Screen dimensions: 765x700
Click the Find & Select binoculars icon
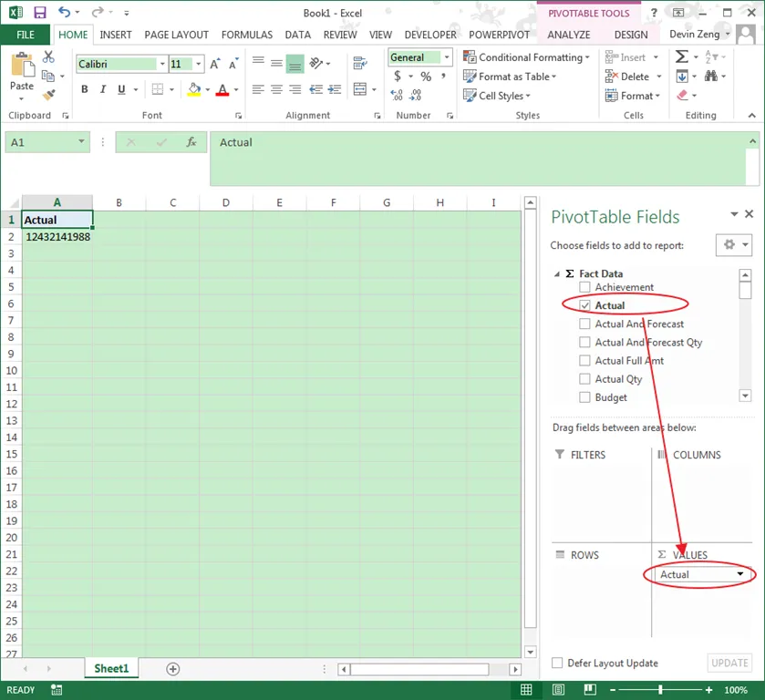click(x=711, y=76)
